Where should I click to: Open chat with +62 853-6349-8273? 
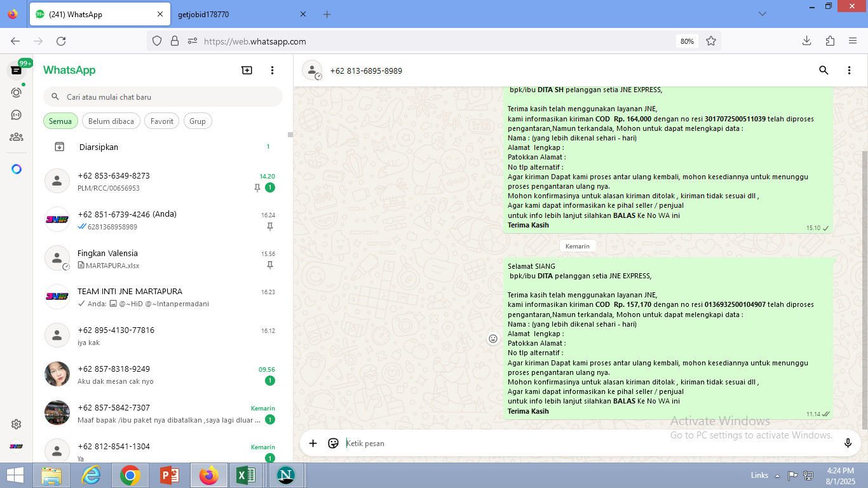click(x=163, y=182)
